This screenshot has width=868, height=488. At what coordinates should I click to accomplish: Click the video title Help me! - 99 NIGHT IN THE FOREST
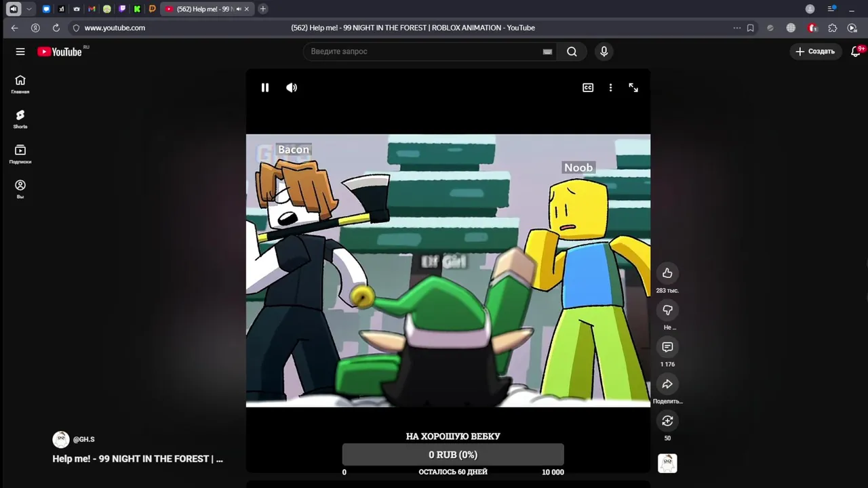pyautogui.click(x=138, y=459)
